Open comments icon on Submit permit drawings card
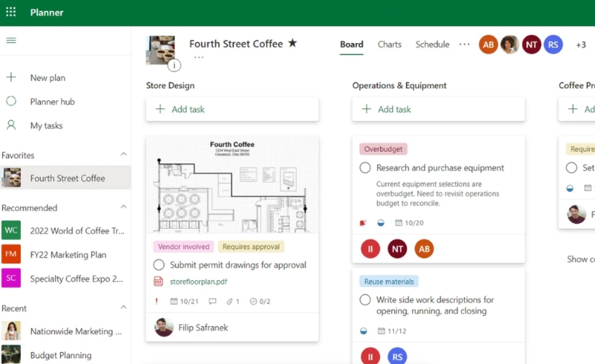595x364 pixels. (x=213, y=302)
